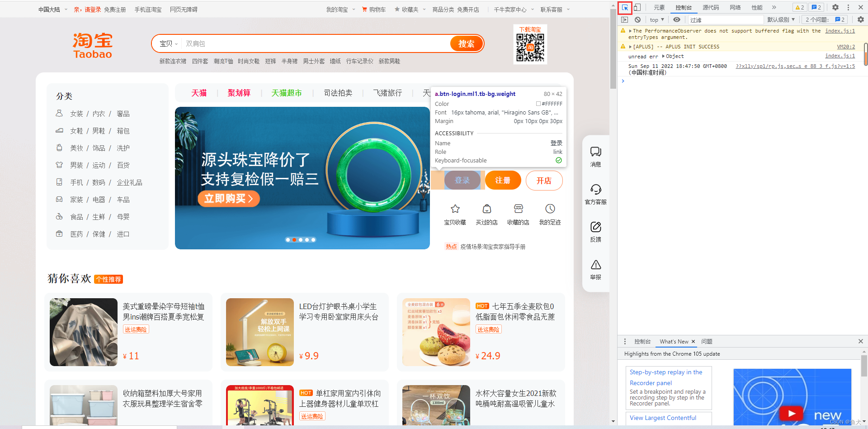The height and width of the screenshot is (429, 868).
Task: Click the orange 搜索 search button
Action: (466, 43)
